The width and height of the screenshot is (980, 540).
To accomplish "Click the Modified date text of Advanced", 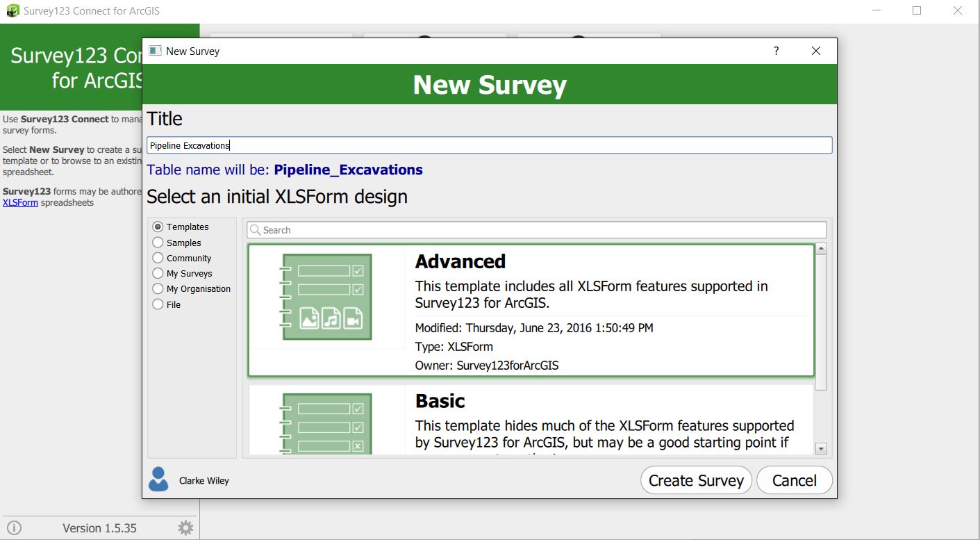I will pos(534,327).
